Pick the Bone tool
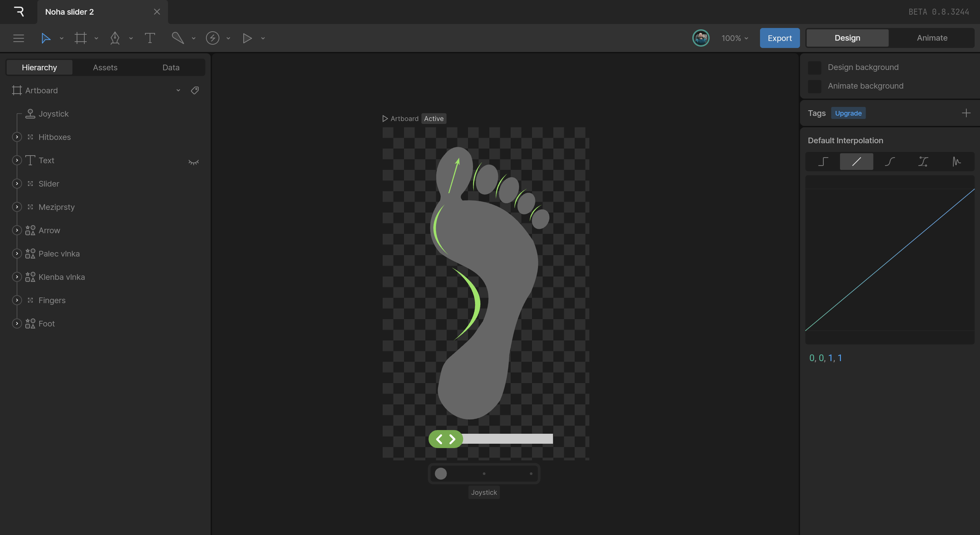980x535 pixels. [x=178, y=38]
